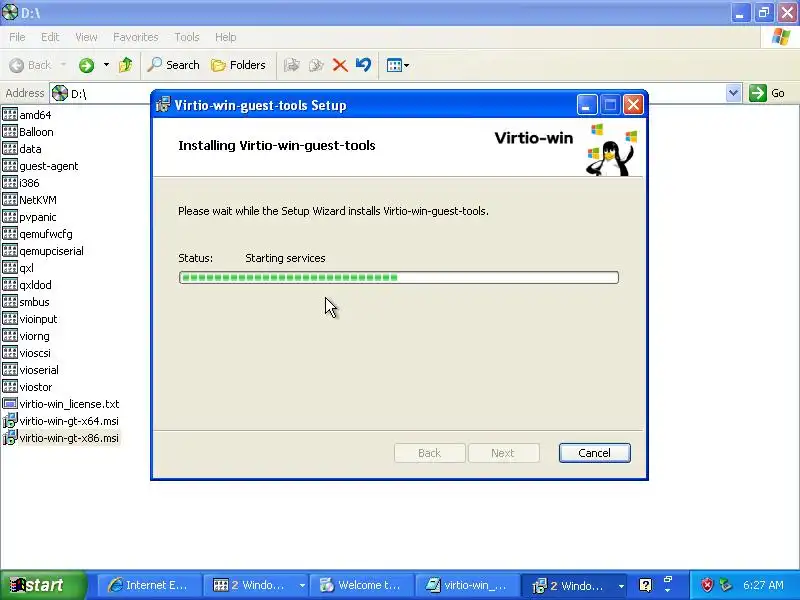Image resolution: width=800 pixels, height=600 pixels.
Task: Select the amd64 folder
Action: coord(27,115)
